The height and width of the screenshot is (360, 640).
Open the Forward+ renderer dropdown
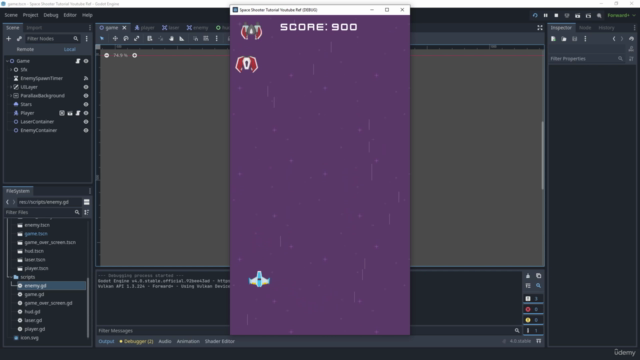pos(621,16)
